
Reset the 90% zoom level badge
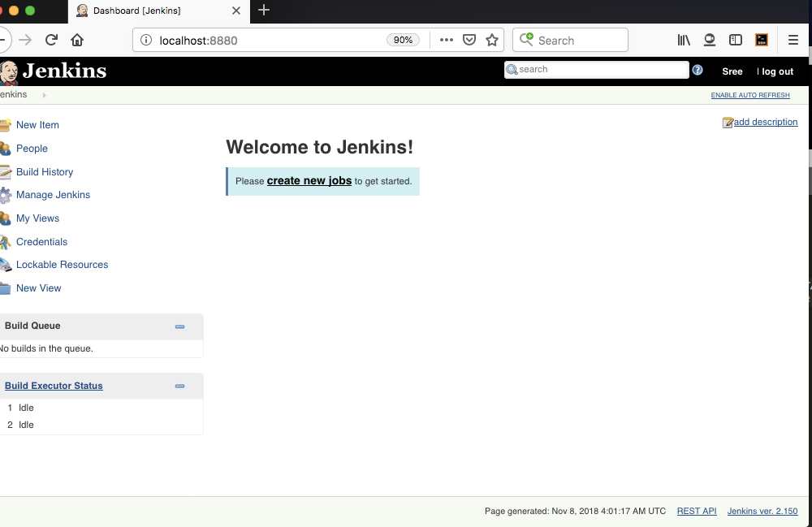click(403, 40)
